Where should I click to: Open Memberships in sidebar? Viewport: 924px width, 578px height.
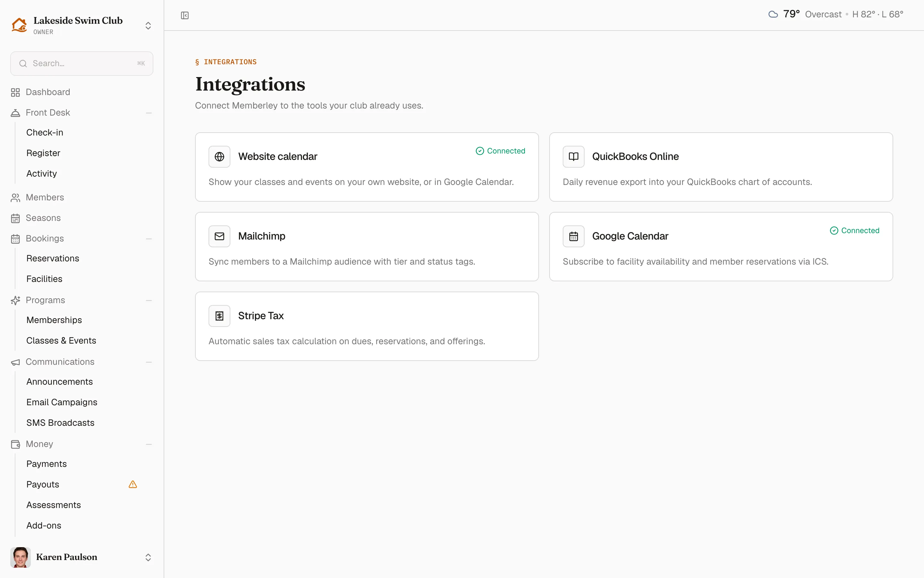(54, 320)
